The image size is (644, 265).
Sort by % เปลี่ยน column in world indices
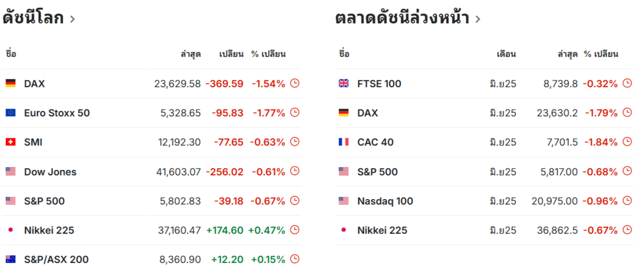pyautogui.click(x=268, y=54)
